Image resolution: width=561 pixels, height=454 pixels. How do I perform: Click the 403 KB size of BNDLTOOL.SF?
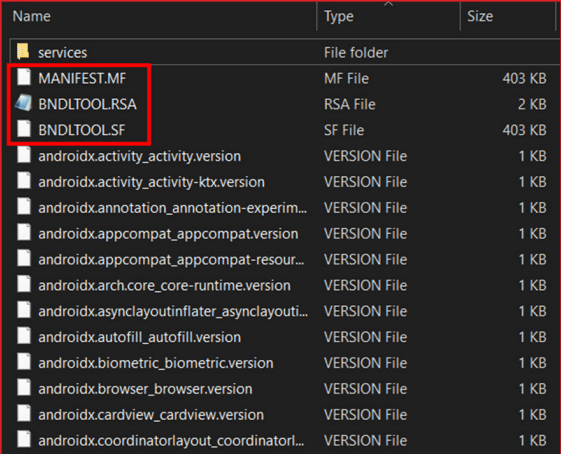tap(524, 130)
